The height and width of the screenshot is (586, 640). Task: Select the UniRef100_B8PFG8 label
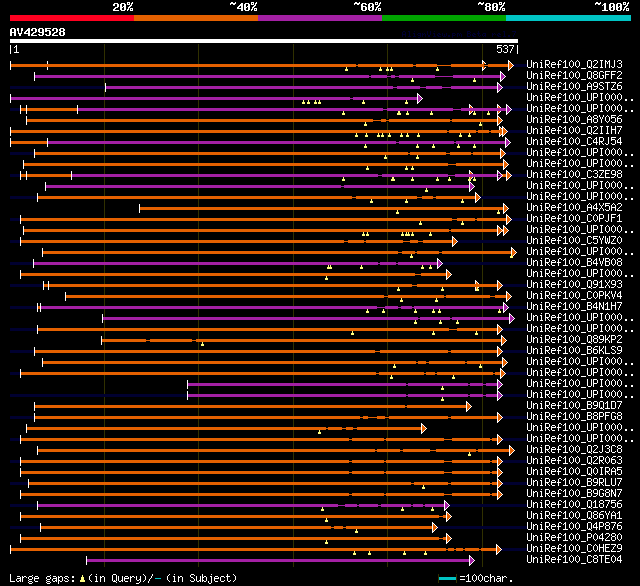point(574,417)
